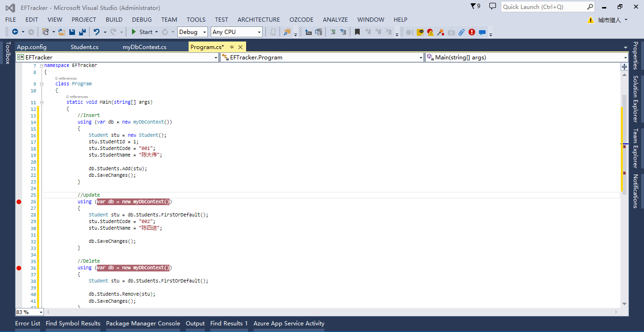
Task: Expand the Start button dropdown arrow
Action: [x=157, y=32]
